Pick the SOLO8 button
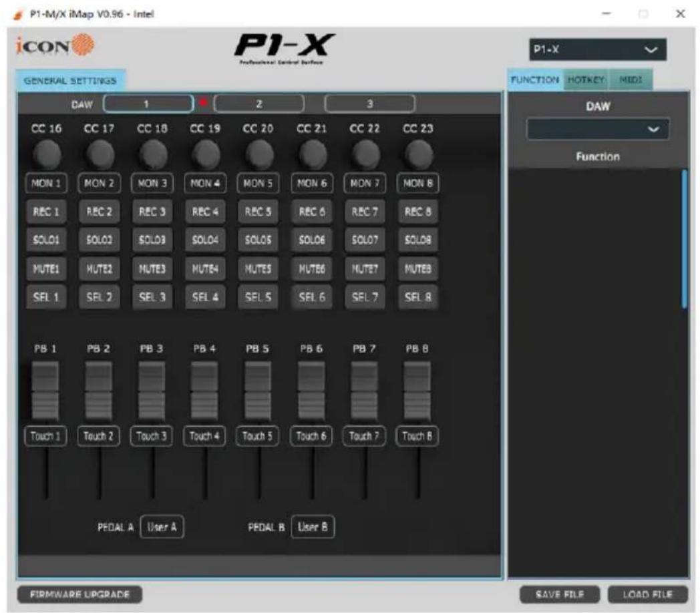Viewport: 700px width, 613px height. click(x=418, y=240)
